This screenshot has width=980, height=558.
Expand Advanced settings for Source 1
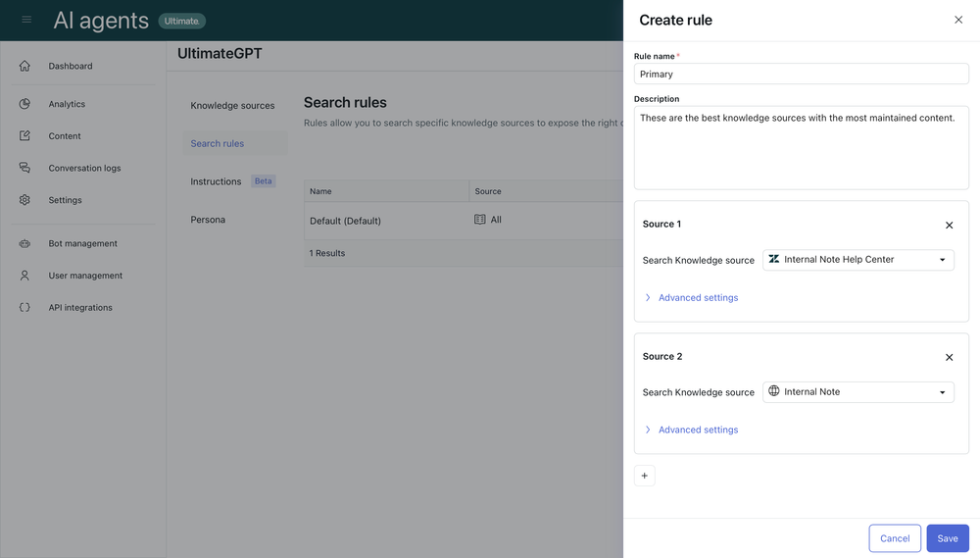coord(697,297)
